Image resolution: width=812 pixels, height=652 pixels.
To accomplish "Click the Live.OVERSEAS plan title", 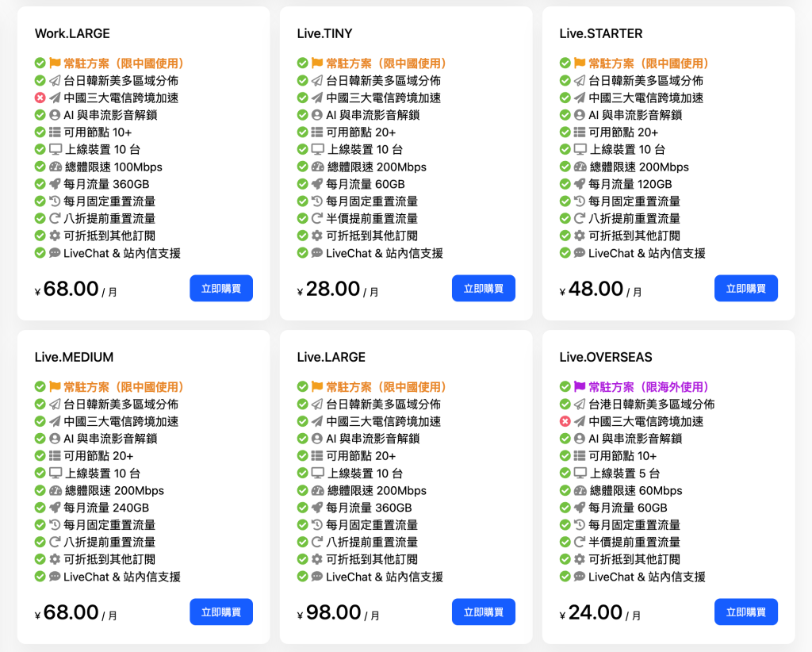I will coord(605,357).
